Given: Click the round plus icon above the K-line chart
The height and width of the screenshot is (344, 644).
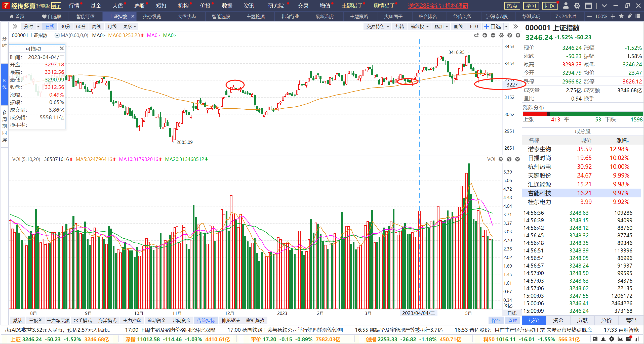Looking at the screenshot, I should [x=485, y=35].
